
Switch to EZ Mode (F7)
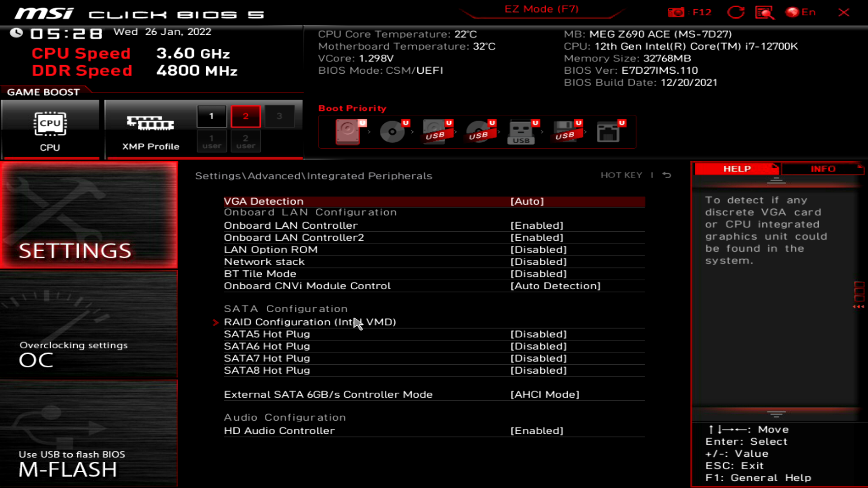[541, 9]
